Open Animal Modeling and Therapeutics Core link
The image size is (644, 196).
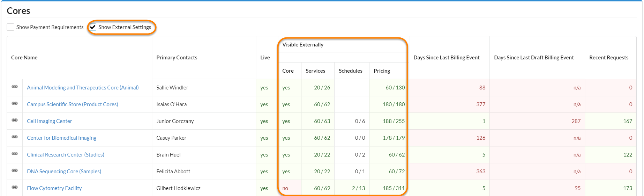[x=83, y=88]
